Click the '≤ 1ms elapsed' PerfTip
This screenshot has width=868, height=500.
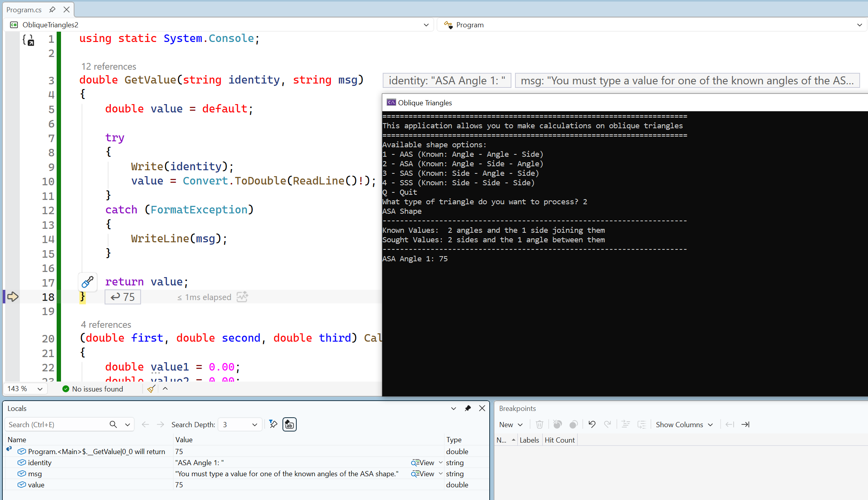coord(204,297)
